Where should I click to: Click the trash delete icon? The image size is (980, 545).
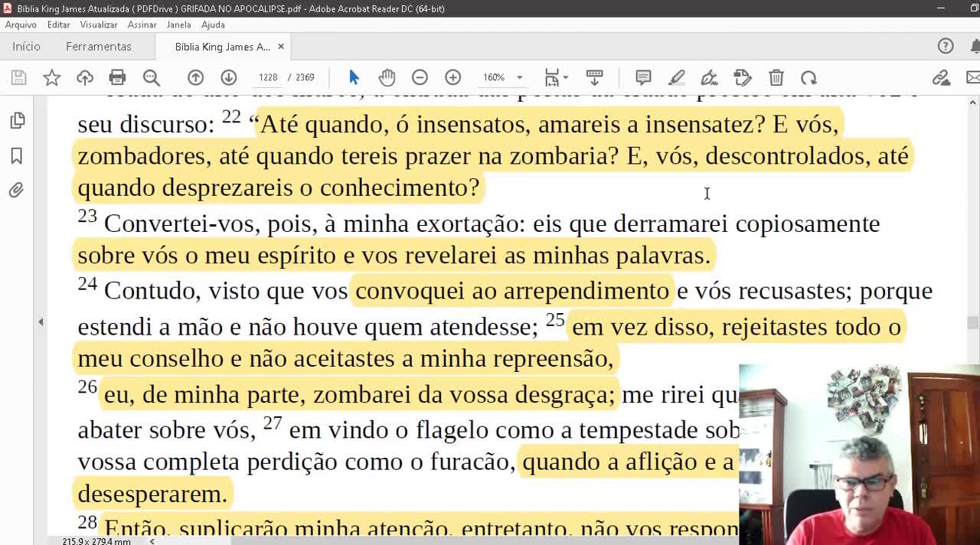[x=776, y=77]
